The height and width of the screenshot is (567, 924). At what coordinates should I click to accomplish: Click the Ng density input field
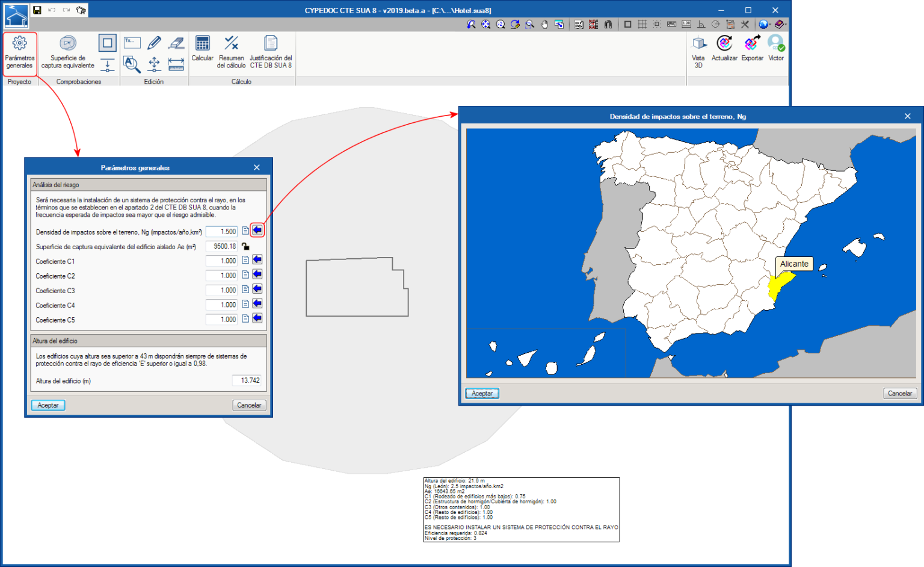[221, 232]
